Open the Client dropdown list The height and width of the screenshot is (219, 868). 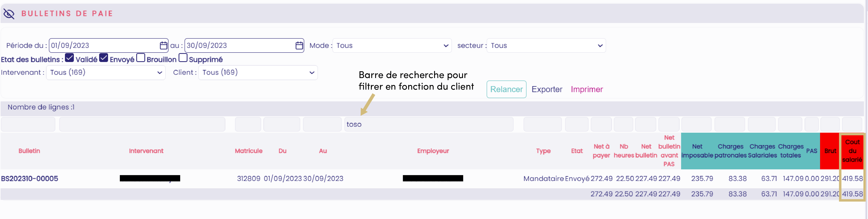(258, 72)
